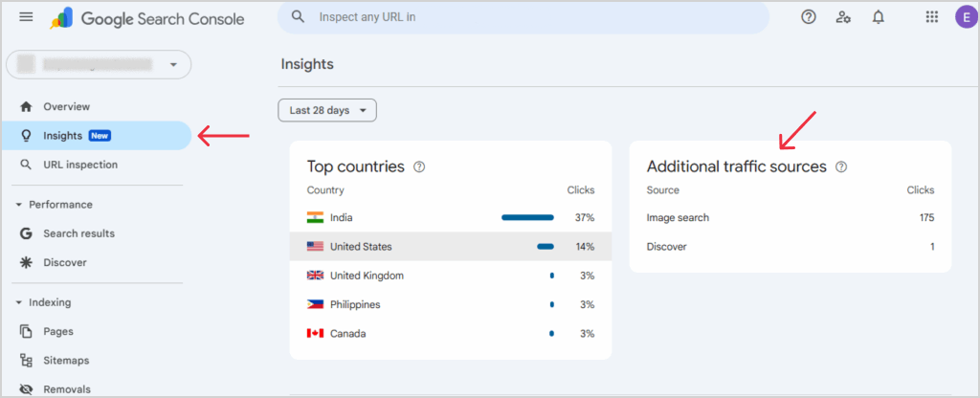
Task: Click the Overview home icon
Action: (x=26, y=107)
